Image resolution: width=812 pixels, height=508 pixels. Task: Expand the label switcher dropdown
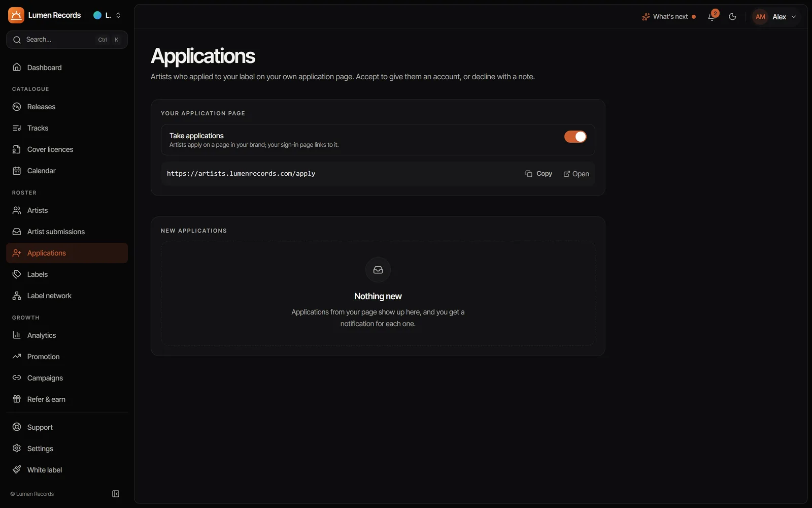pos(107,15)
